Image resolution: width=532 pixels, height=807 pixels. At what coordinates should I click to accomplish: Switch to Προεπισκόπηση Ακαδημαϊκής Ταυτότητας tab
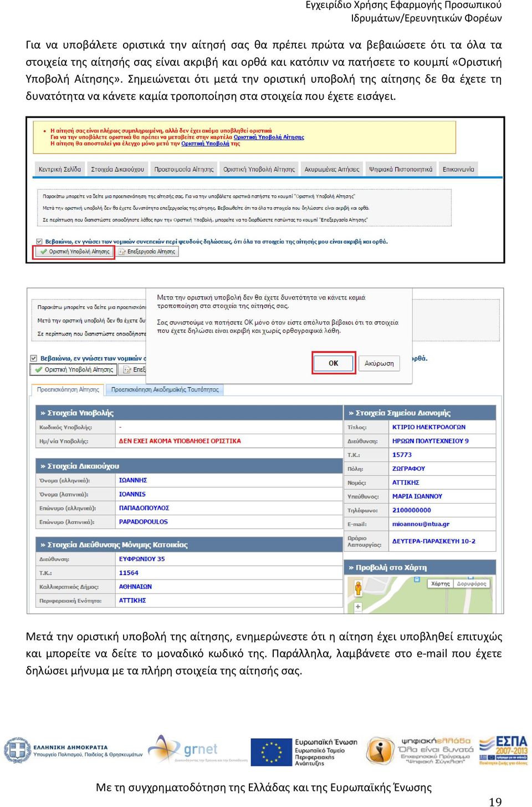165,390
